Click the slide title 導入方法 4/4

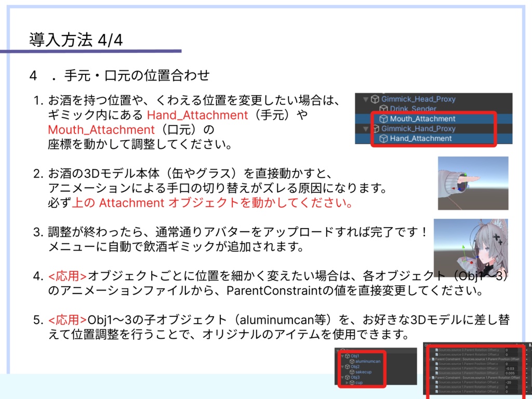click(76, 40)
